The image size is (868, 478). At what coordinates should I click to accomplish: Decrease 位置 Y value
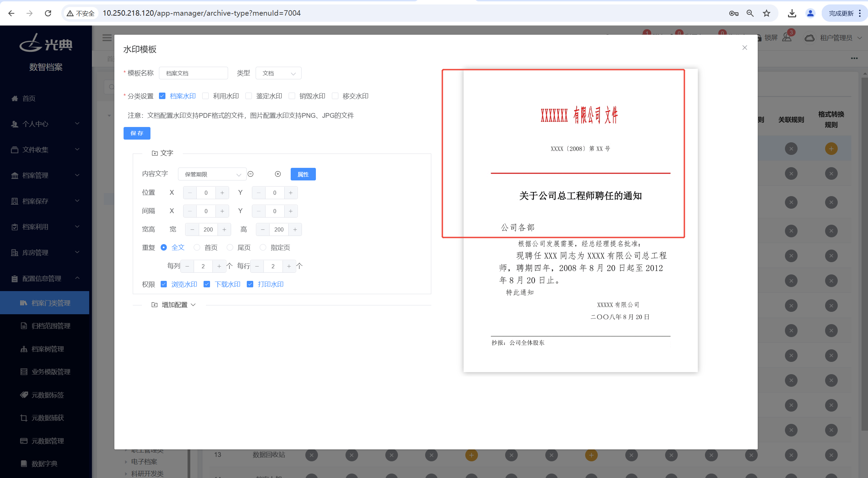258,193
